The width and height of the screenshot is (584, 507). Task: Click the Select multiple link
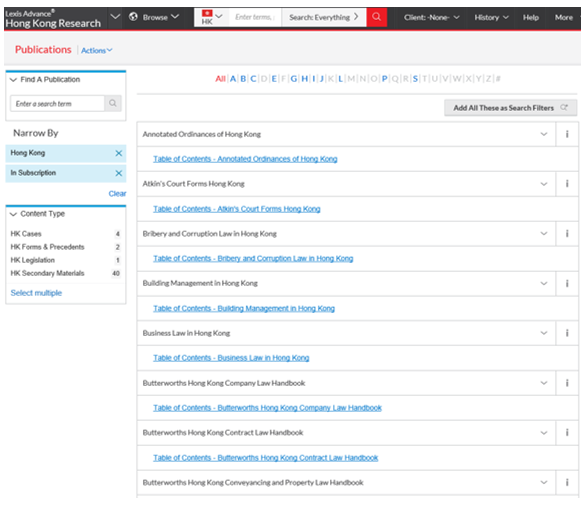point(36,293)
